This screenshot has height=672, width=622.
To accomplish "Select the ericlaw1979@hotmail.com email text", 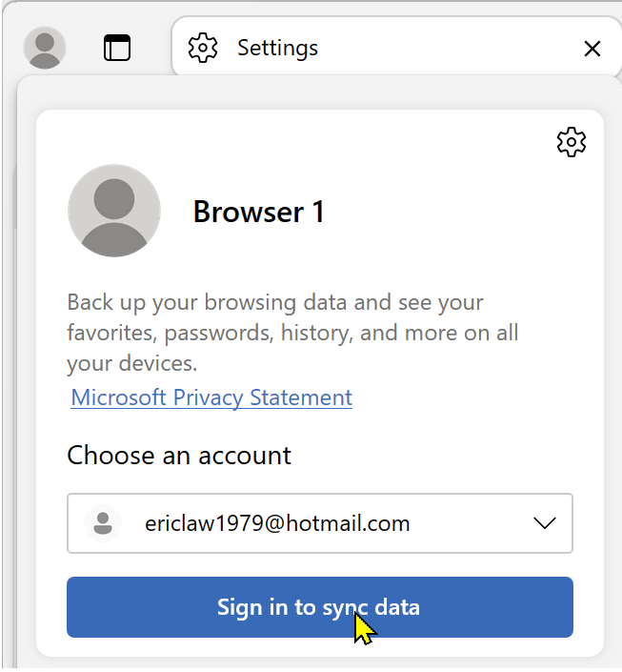I will coord(277,523).
